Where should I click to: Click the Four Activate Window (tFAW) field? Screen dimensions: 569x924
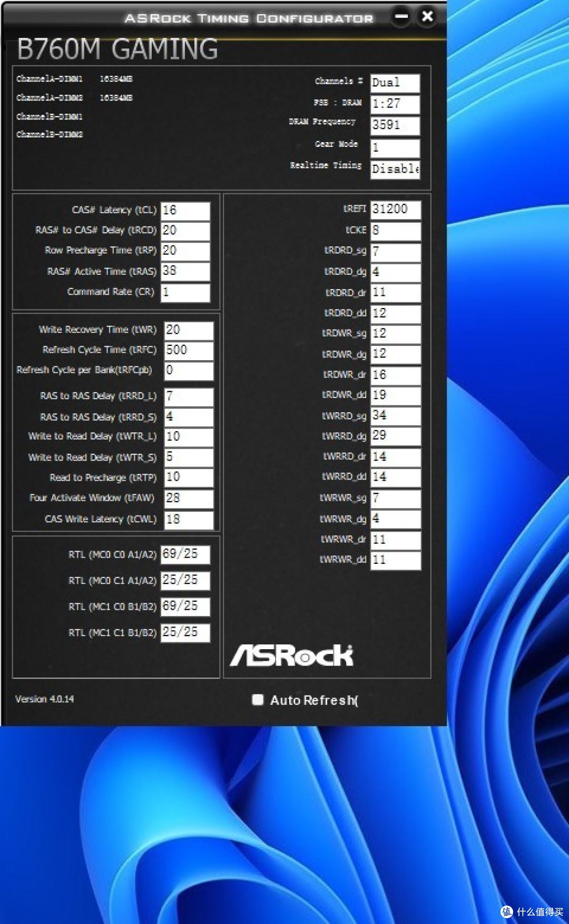click(189, 499)
